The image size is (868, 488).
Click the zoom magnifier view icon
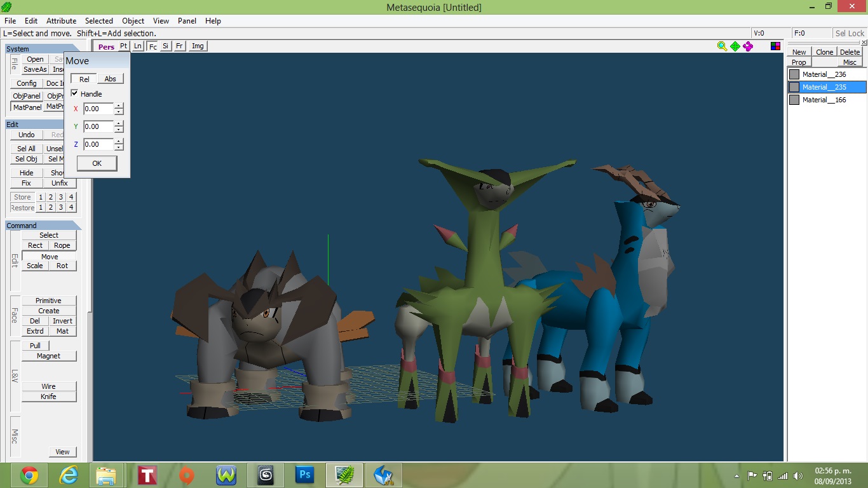pyautogui.click(x=722, y=46)
